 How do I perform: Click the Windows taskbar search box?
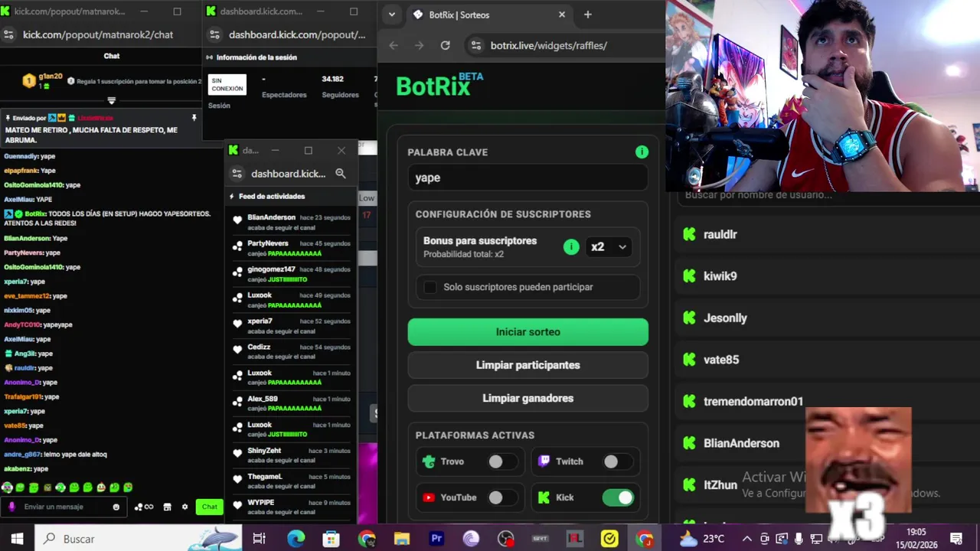pyautogui.click(x=139, y=539)
